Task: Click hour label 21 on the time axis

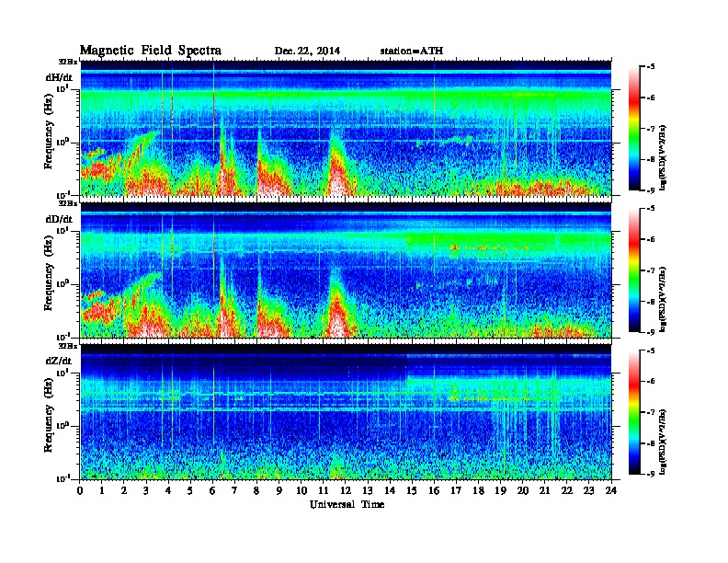Action: tap(544, 490)
